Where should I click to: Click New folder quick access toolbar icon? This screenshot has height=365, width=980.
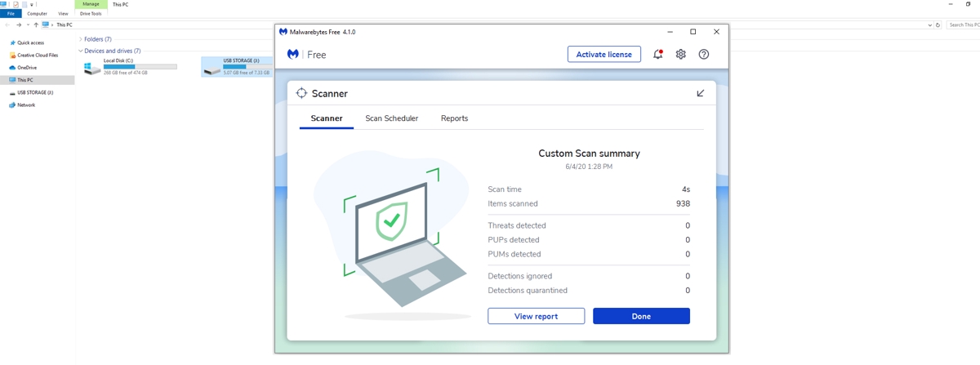point(25,4)
